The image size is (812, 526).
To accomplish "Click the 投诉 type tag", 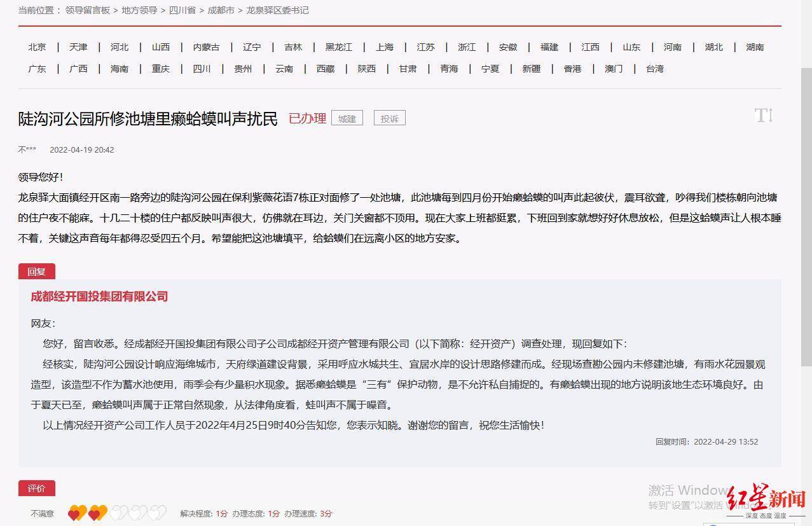I will [390, 118].
